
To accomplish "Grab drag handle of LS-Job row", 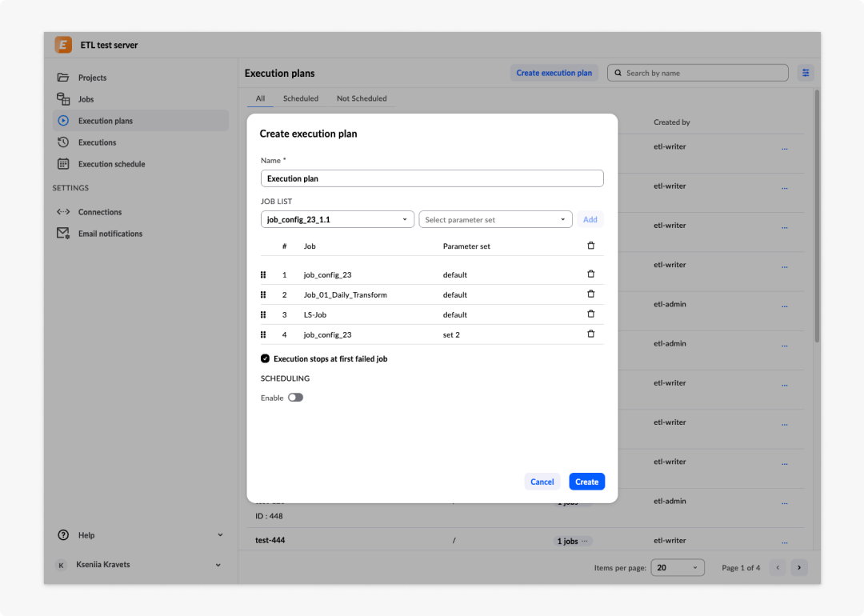I will (263, 314).
